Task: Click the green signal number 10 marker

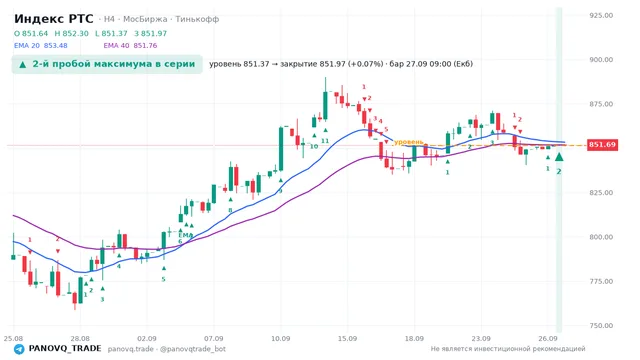Action: [x=314, y=146]
